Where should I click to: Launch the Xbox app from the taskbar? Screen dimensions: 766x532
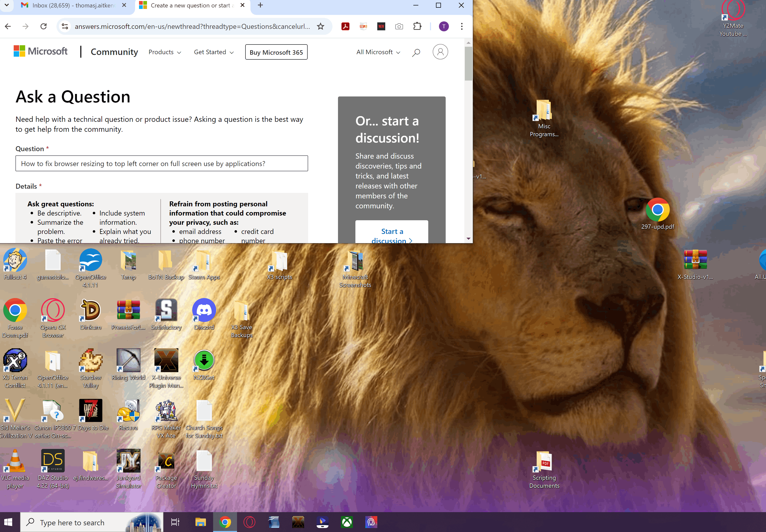coord(346,522)
